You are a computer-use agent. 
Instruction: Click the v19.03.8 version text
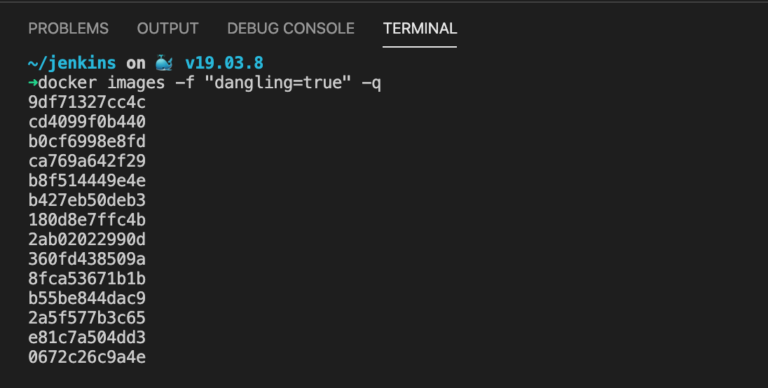tap(224, 63)
